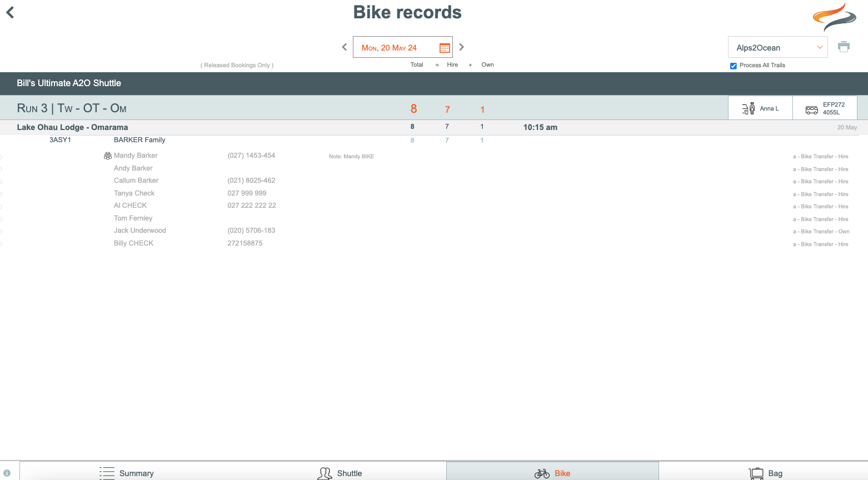This screenshot has width=868, height=480.
Task: Click booking code 3ASY1
Action: (60, 140)
